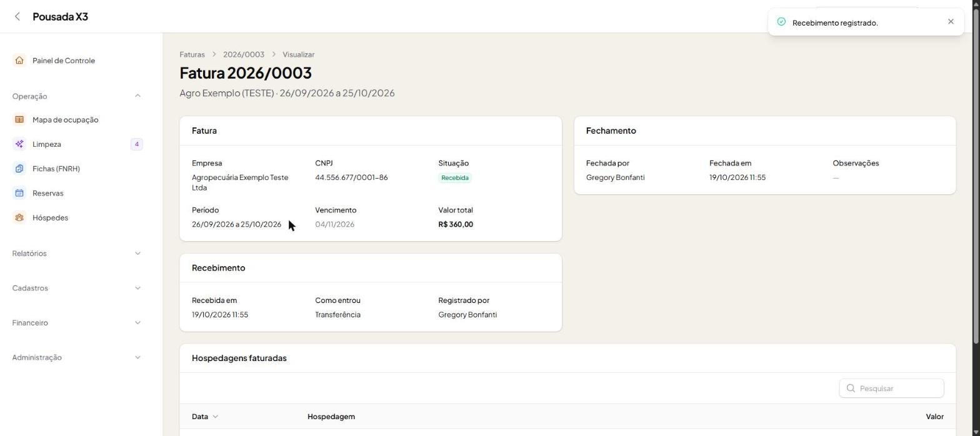The image size is (980, 436).
Task: Click Recebida em 19/10/2026 11:55 value
Action: click(x=220, y=315)
